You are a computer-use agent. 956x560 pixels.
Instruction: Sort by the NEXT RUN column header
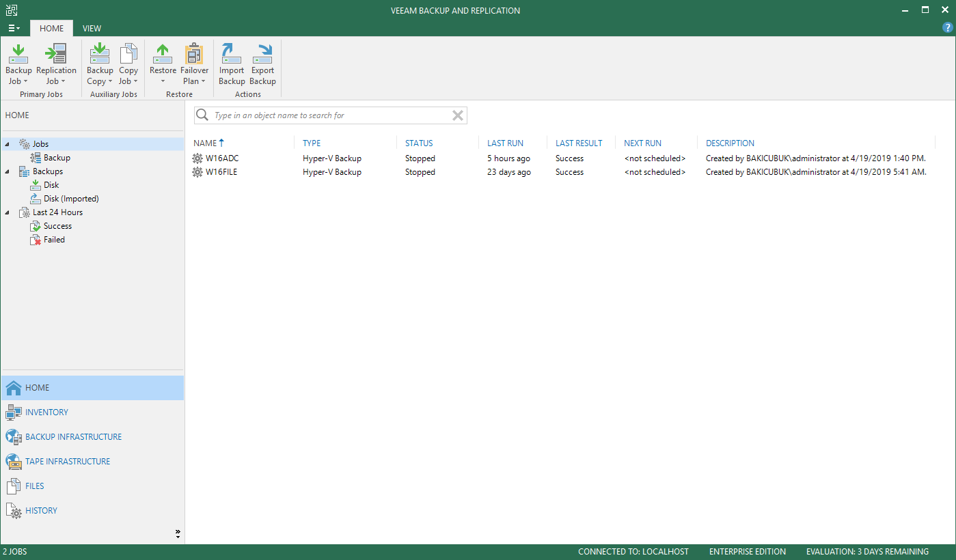tap(642, 143)
